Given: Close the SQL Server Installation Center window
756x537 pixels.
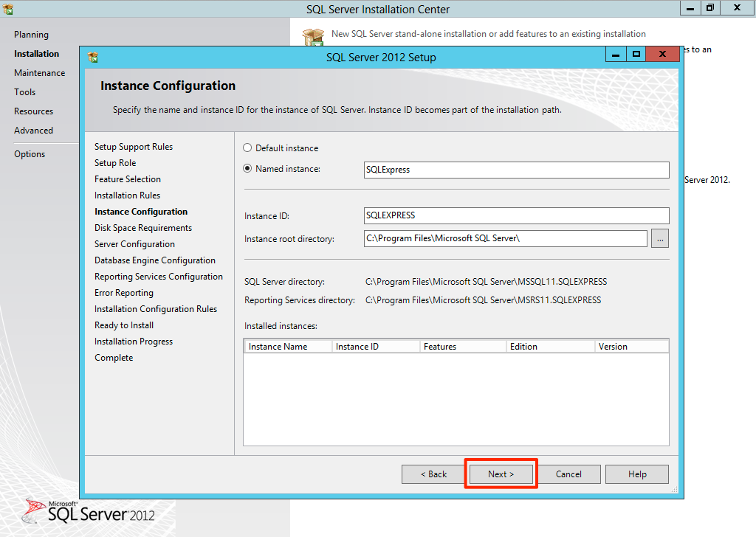Looking at the screenshot, I should click(x=738, y=8).
